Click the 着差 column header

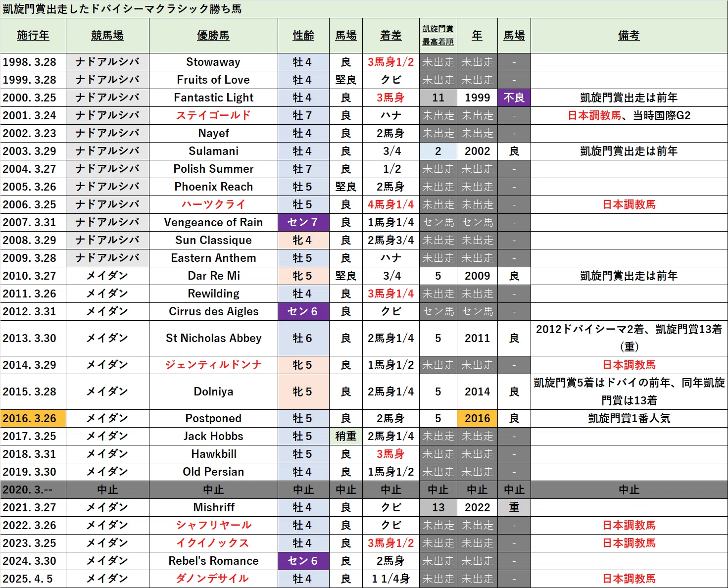tap(391, 36)
